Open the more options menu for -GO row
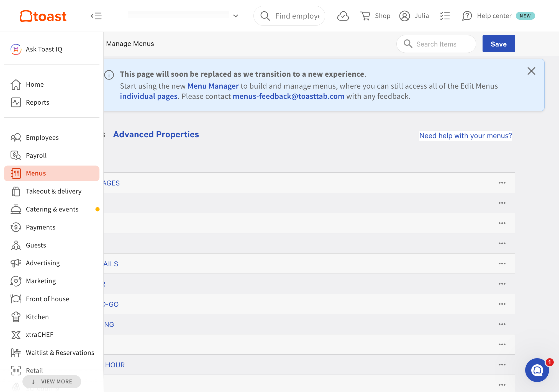This screenshot has height=392, width=559. click(x=502, y=304)
